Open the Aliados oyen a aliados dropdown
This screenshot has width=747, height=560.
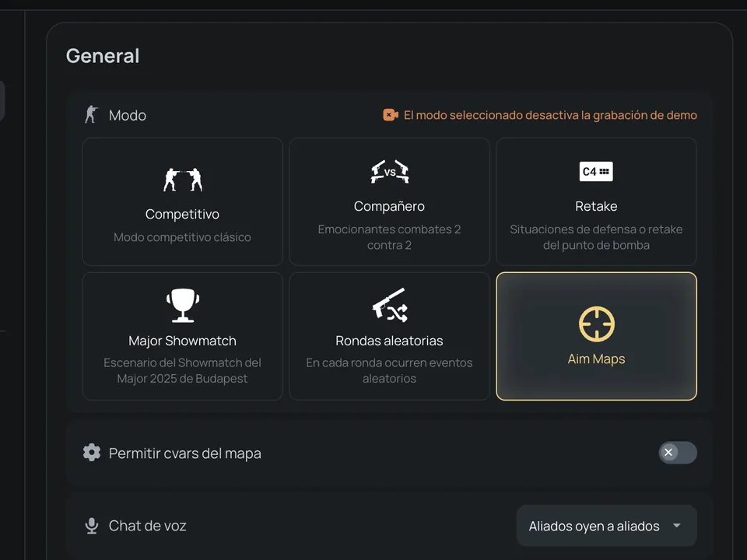pyautogui.click(x=606, y=526)
